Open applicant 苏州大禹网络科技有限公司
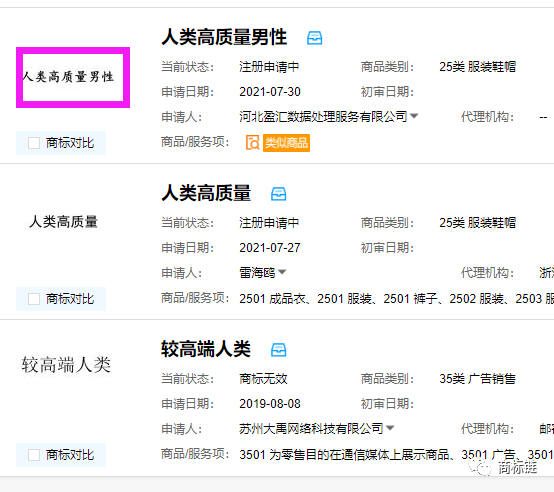Viewport: 554px width, 492px height. 311,428
